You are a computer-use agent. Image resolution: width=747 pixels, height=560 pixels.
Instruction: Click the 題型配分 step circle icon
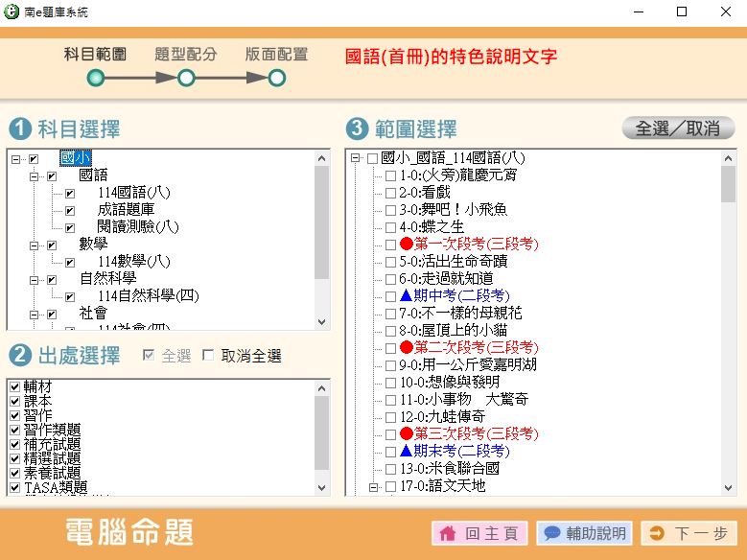(x=186, y=78)
